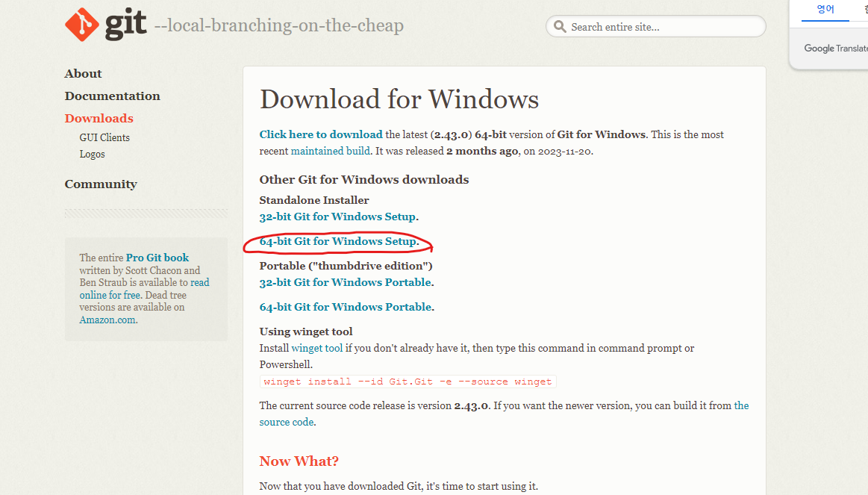Screen dimensions: 868x495
Task: Click the 'Standalone Installer' subheading
Action: (314, 200)
